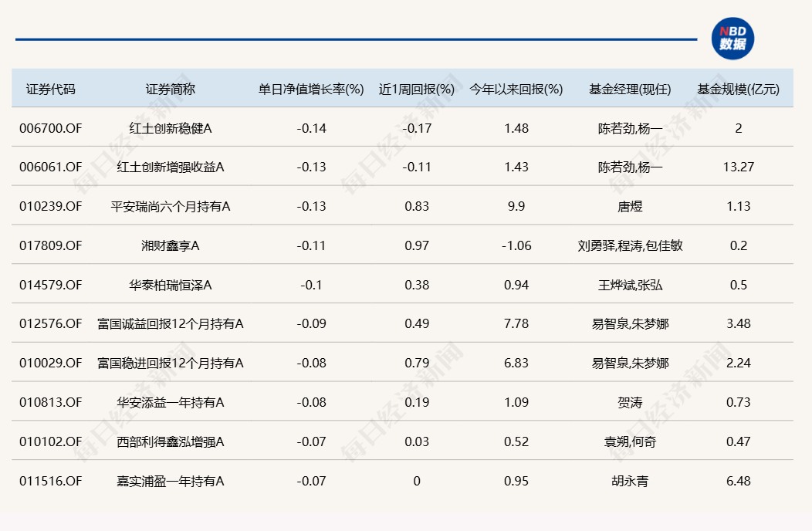Click fund size 13.27
This screenshot has width=812, height=531.
(x=739, y=167)
